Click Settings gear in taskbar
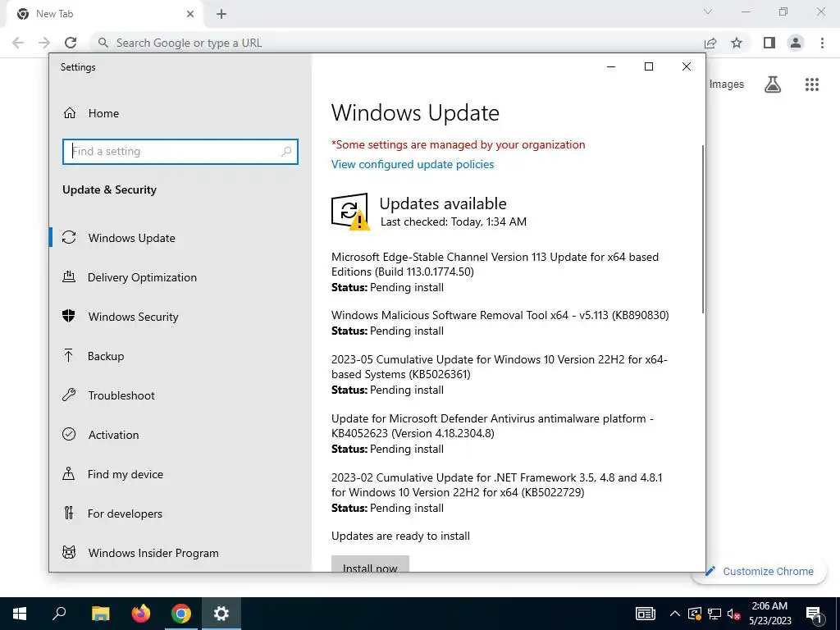This screenshot has height=630, width=840. click(221, 614)
